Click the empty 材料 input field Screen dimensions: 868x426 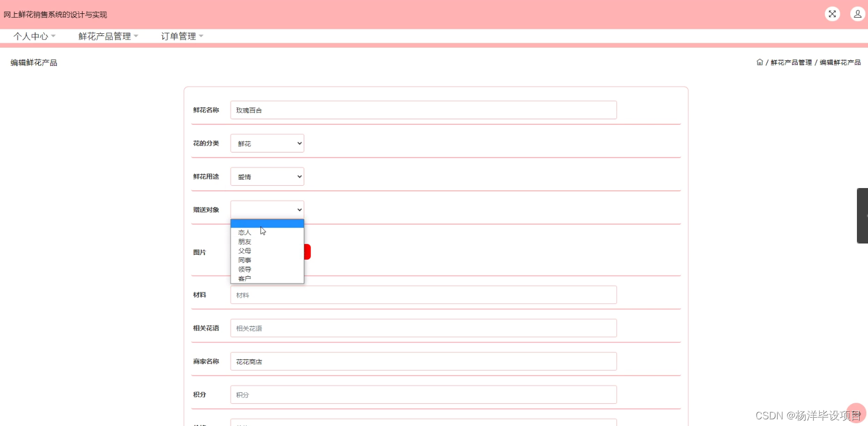[x=423, y=295]
